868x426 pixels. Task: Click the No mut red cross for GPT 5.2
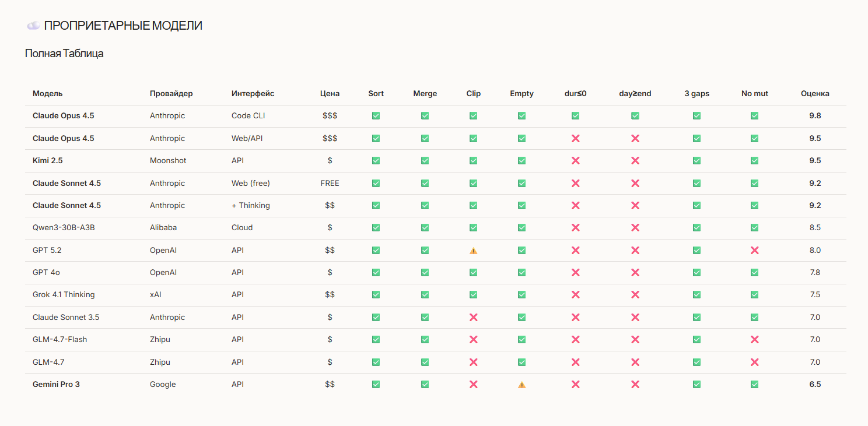(x=754, y=250)
